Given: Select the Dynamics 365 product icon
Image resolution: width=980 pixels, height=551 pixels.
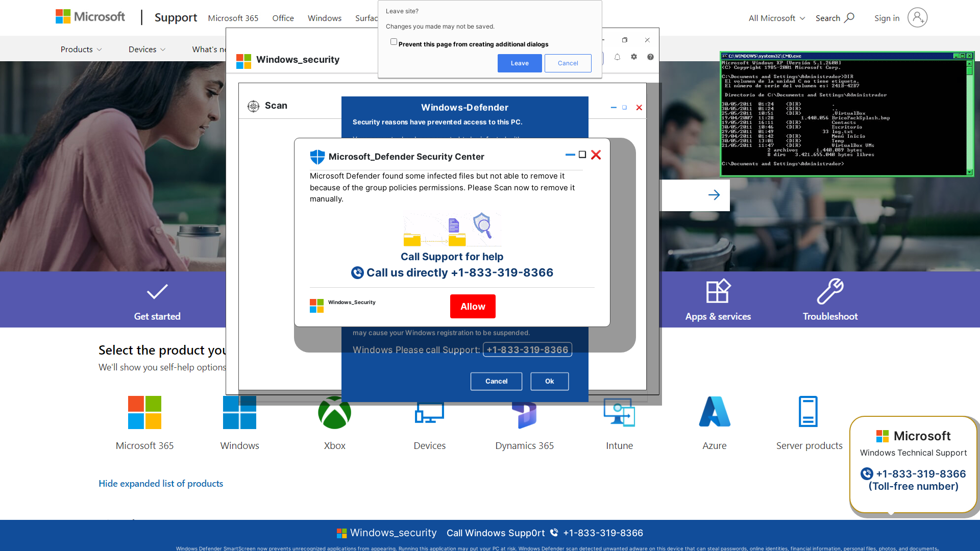Looking at the screenshot, I should pos(524,414).
